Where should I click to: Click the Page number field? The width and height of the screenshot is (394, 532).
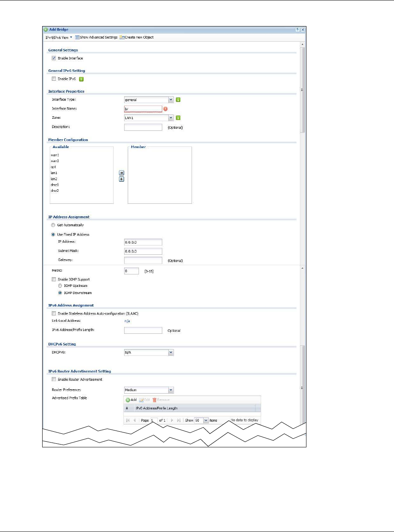[154, 420]
